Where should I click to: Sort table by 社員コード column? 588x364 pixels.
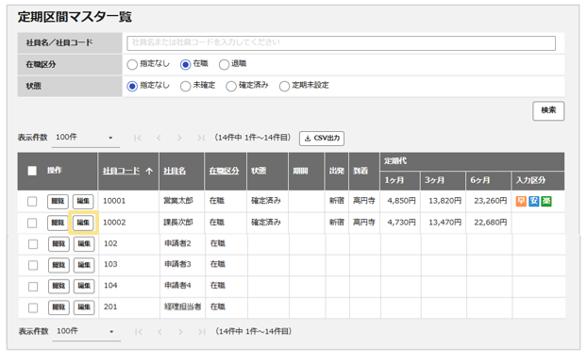(121, 171)
